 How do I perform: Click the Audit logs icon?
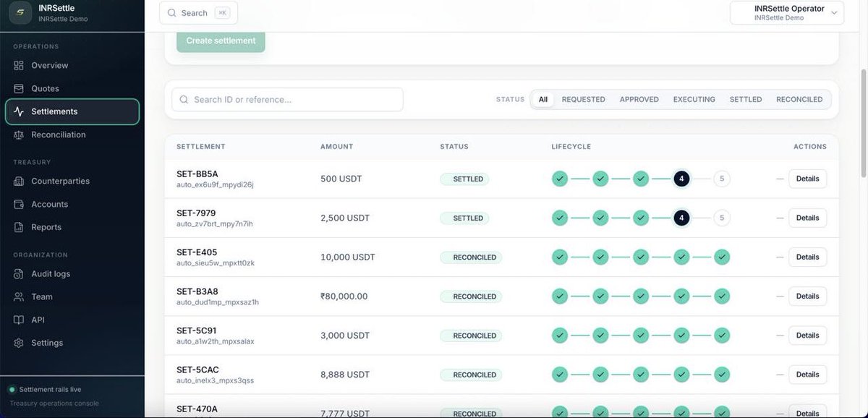(19, 274)
